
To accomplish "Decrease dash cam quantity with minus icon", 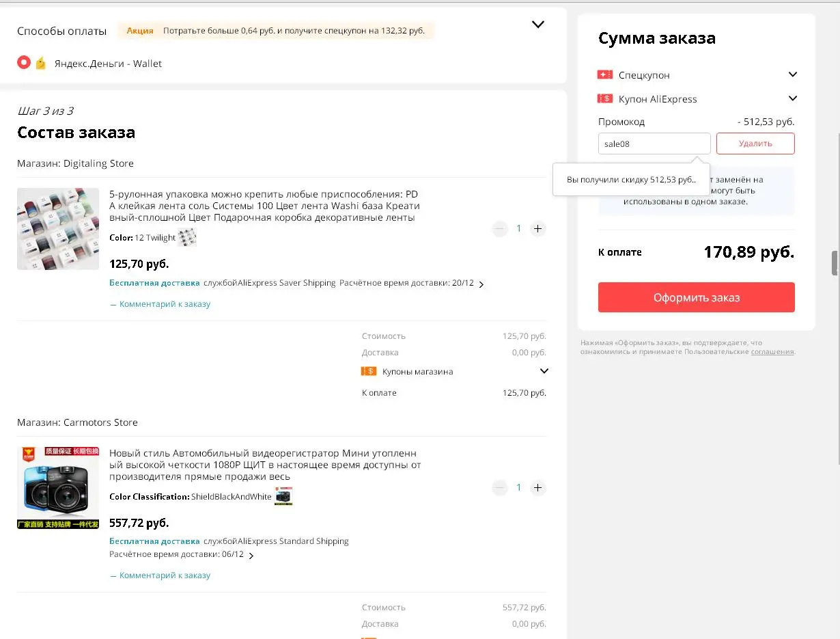I will click(x=500, y=488).
